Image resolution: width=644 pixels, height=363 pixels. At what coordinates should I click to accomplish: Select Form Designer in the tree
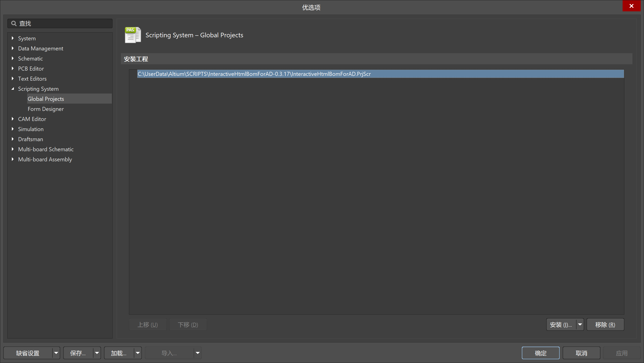46,109
